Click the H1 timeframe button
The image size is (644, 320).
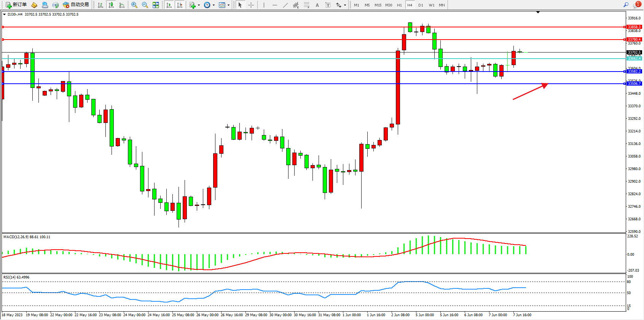pos(399,5)
